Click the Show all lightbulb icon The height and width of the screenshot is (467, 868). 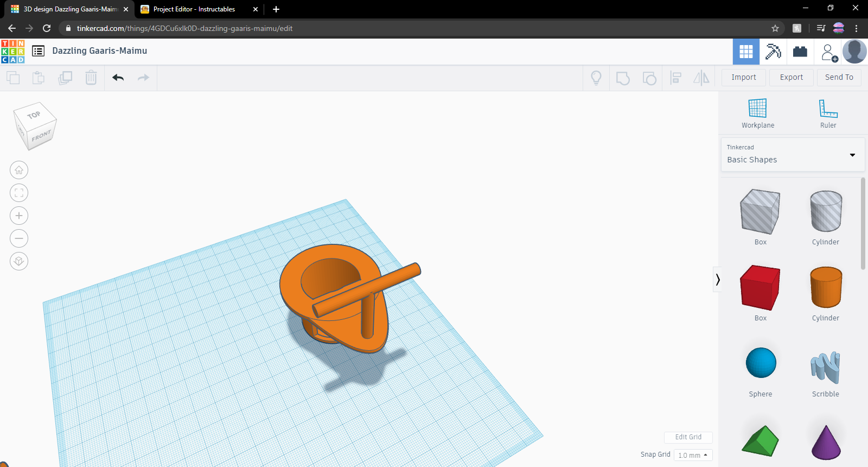click(596, 78)
